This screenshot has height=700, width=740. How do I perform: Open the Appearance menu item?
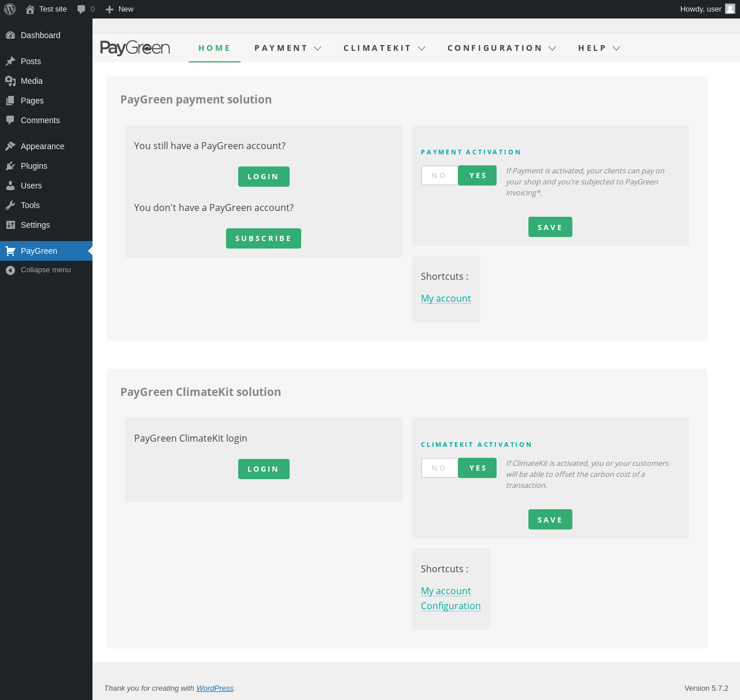pos(46,146)
